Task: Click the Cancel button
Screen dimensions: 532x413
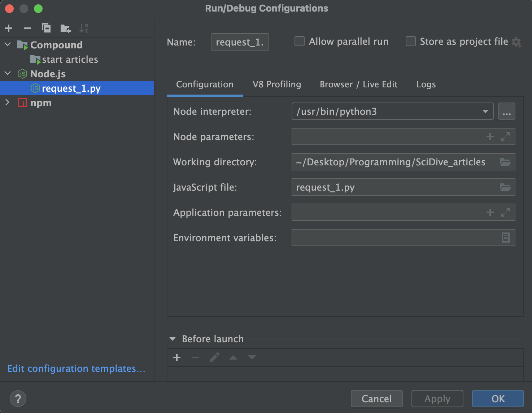Action: point(376,399)
